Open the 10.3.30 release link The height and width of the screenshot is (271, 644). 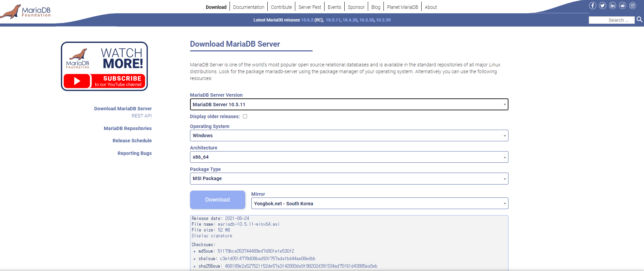click(367, 20)
